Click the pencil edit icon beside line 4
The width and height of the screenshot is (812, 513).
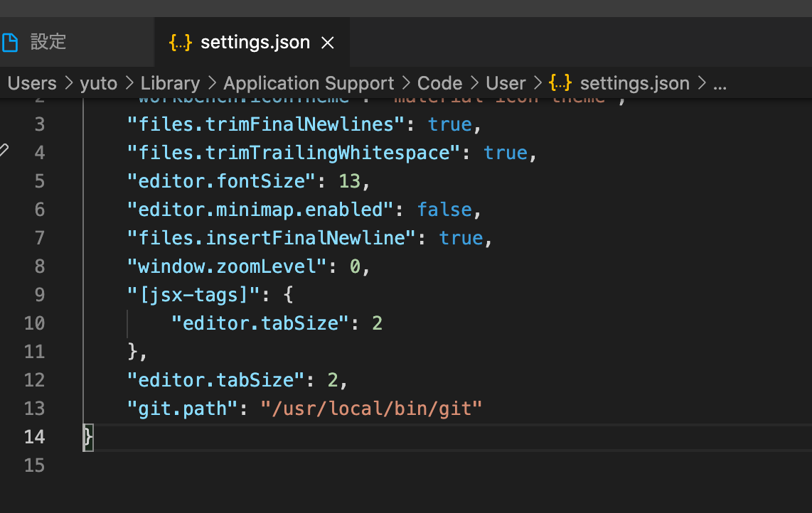(x=4, y=151)
